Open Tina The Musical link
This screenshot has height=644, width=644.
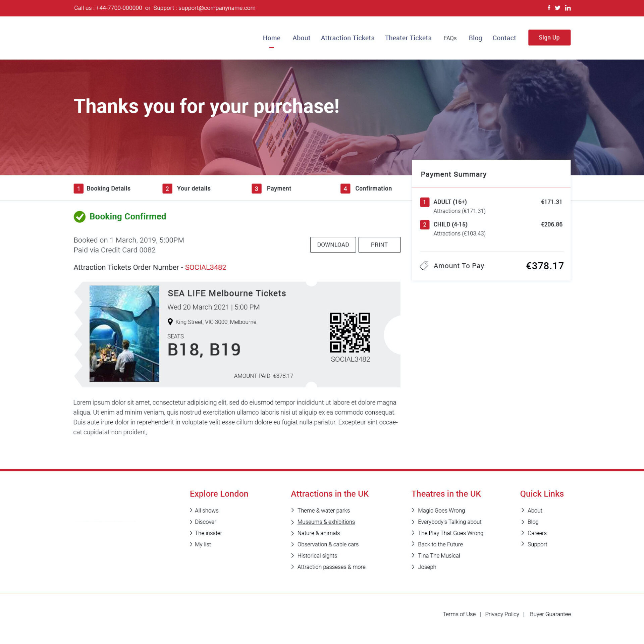pyautogui.click(x=439, y=556)
